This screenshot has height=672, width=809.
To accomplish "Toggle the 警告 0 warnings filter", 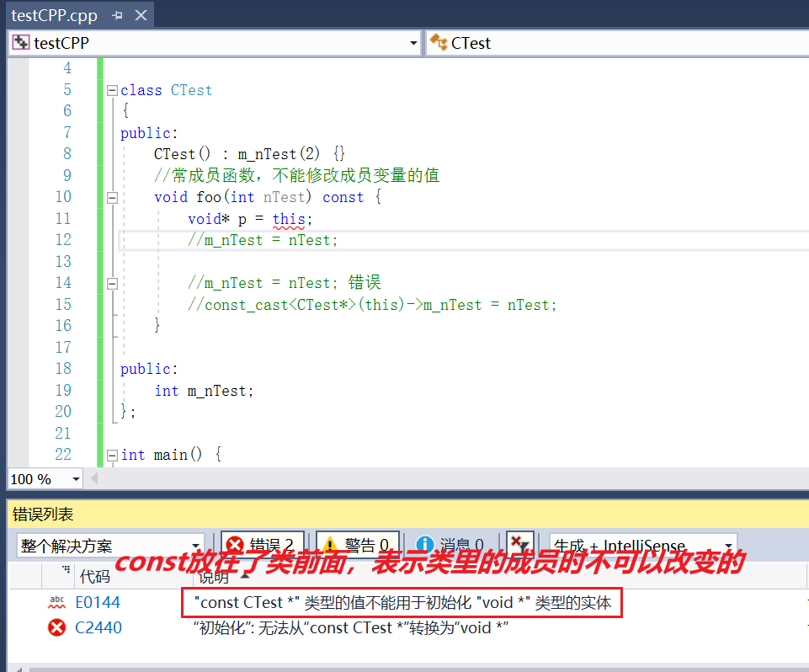I will [358, 545].
